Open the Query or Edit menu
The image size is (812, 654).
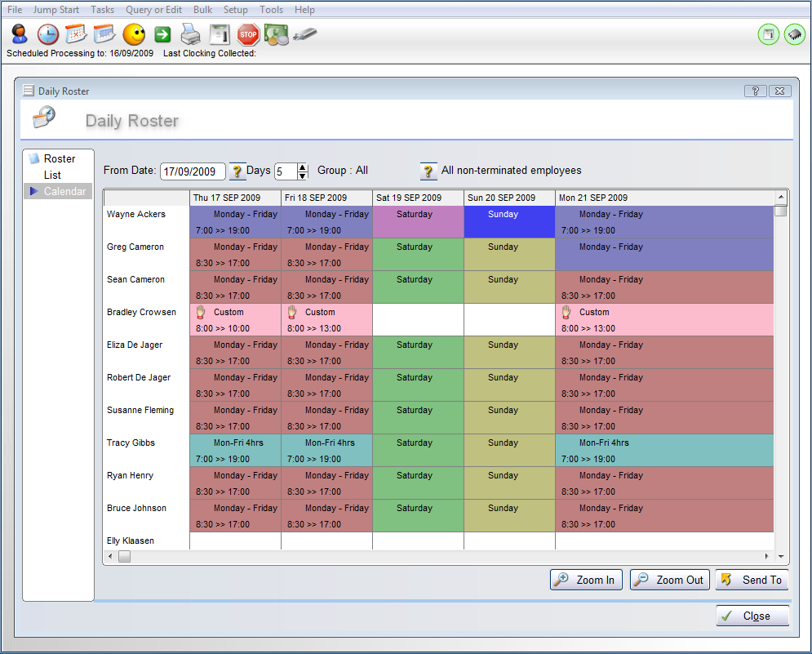pyautogui.click(x=154, y=10)
